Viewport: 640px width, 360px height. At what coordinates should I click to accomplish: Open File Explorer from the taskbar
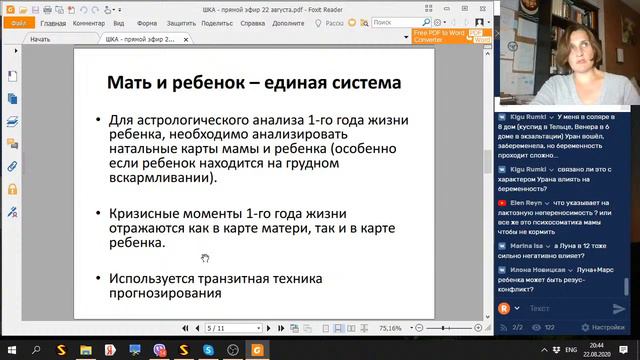86,350
